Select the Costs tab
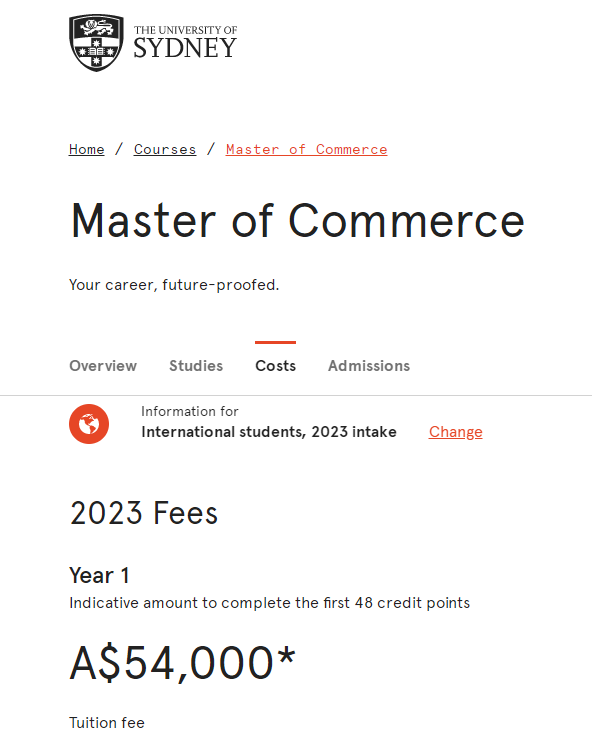The image size is (592, 737). [x=275, y=366]
